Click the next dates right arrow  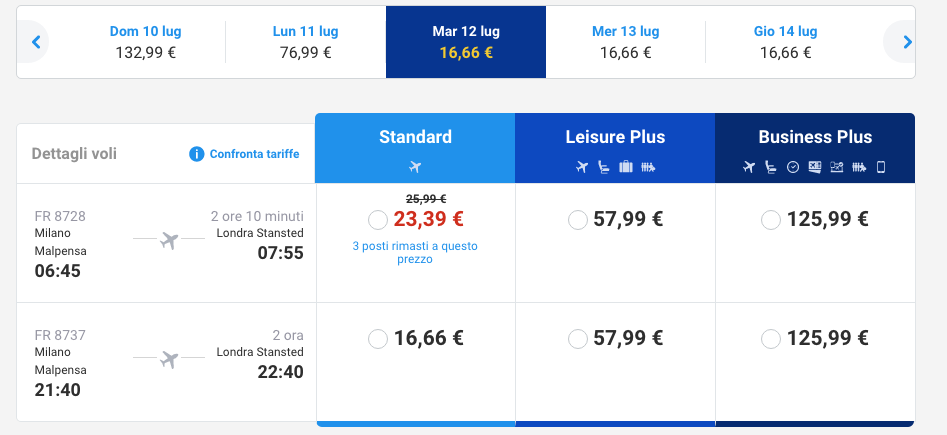click(x=907, y=42)
